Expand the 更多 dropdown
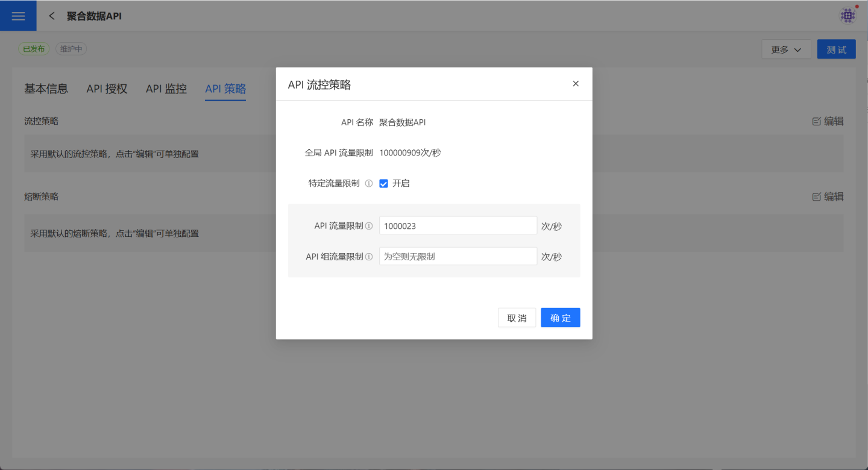 (786, 49)
